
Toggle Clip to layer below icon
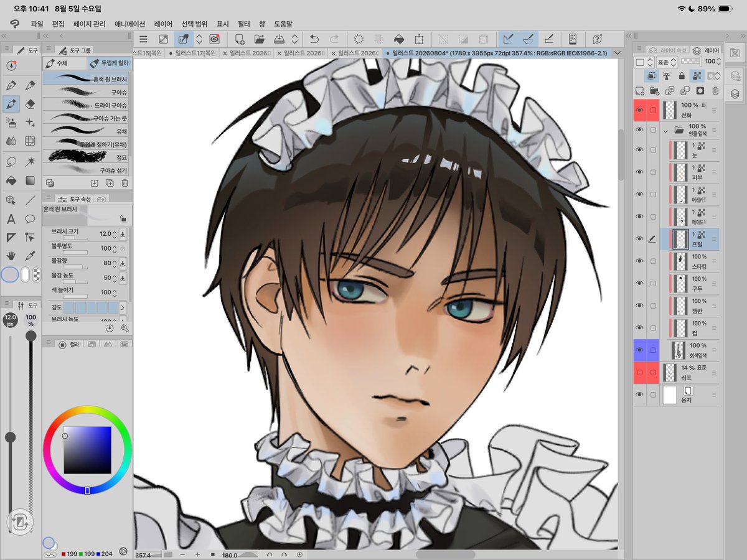point(651,76)
